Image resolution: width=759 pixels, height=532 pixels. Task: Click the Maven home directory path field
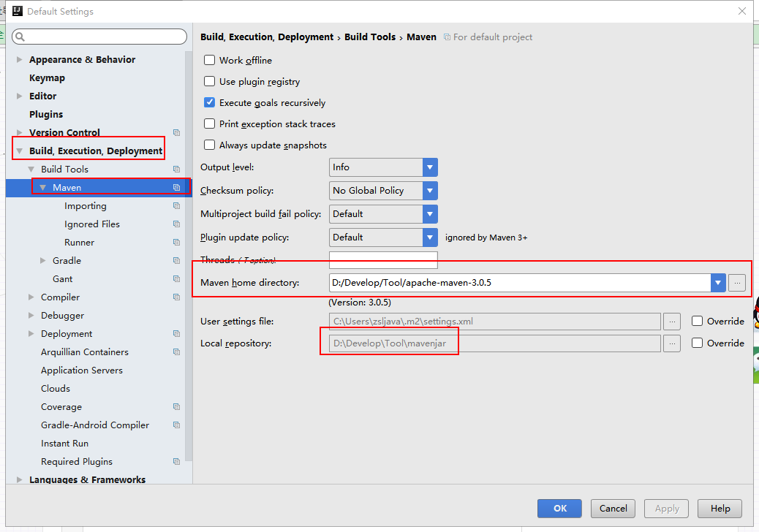tap(520, 283)
